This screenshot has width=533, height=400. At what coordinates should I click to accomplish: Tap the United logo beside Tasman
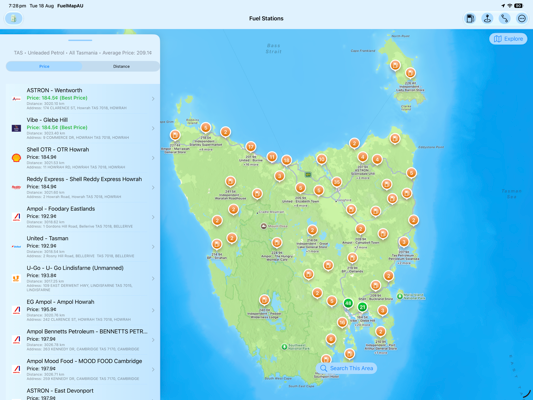(x=16, y=246)
